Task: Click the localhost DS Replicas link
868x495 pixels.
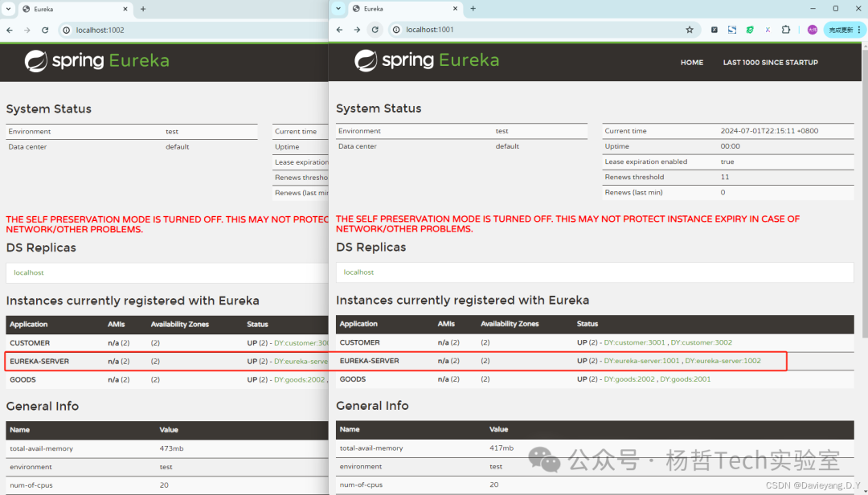Action: point(358,272)
